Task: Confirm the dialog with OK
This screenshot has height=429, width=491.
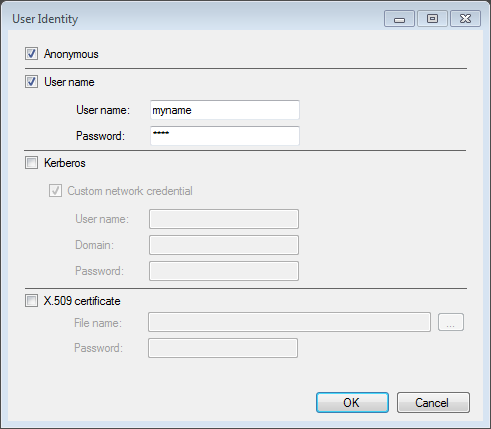Action: tap(352, 403)
